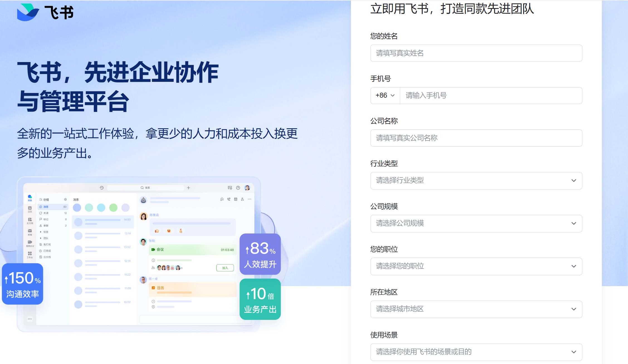628x364 pixels.
Task: Select the 未读 unread item in the group list
Action: coord(46,213)
